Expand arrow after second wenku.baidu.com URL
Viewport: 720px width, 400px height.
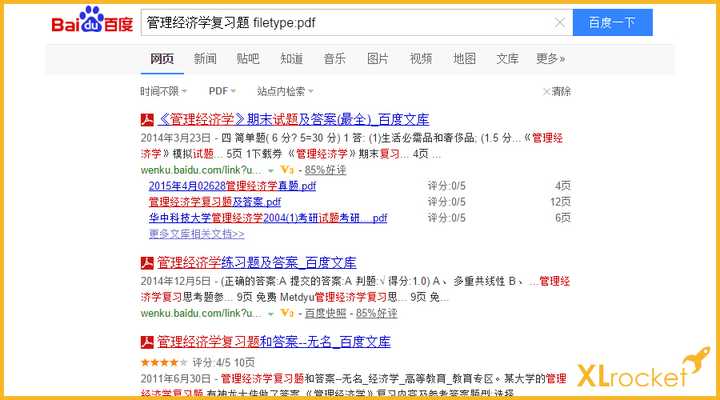pos(271,314)
